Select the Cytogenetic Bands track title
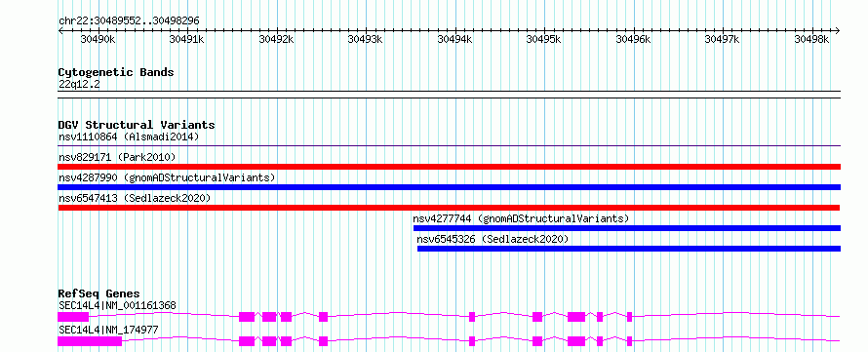The image size is (868, 352). point(116,72)
